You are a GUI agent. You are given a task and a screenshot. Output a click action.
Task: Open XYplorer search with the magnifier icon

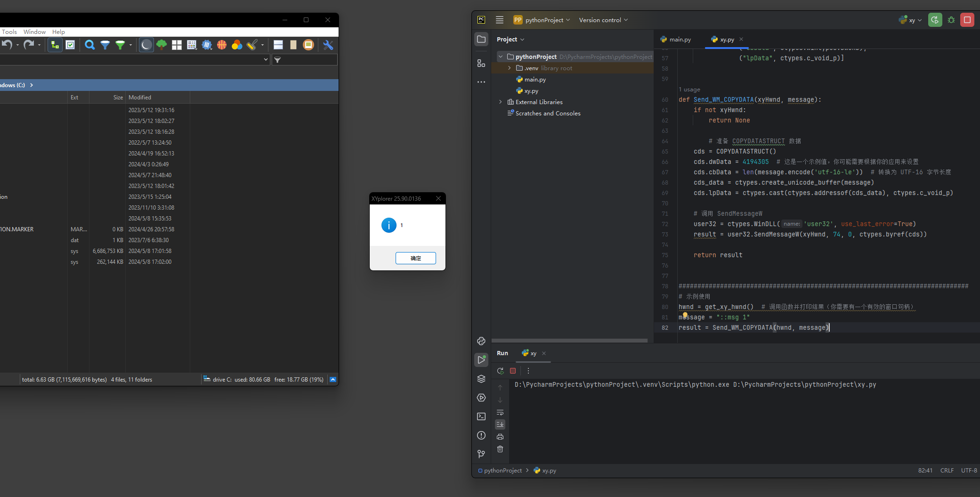[x=89, y=45]
